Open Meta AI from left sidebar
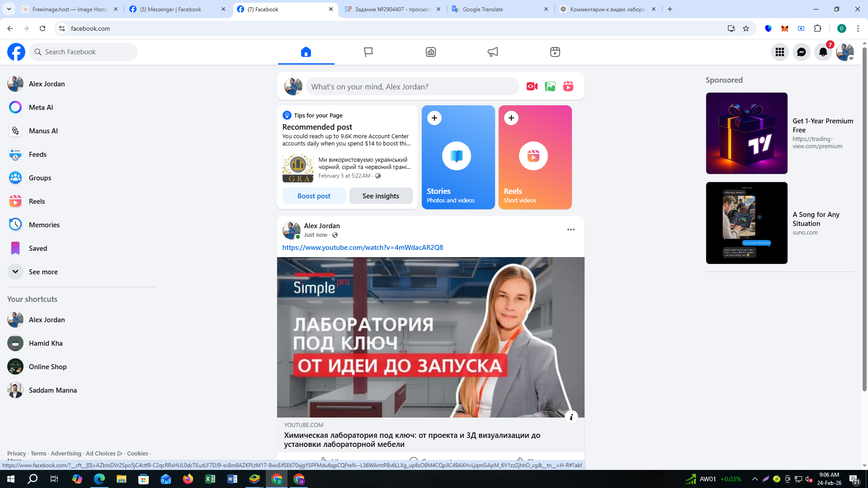 (x=41, y=108)
